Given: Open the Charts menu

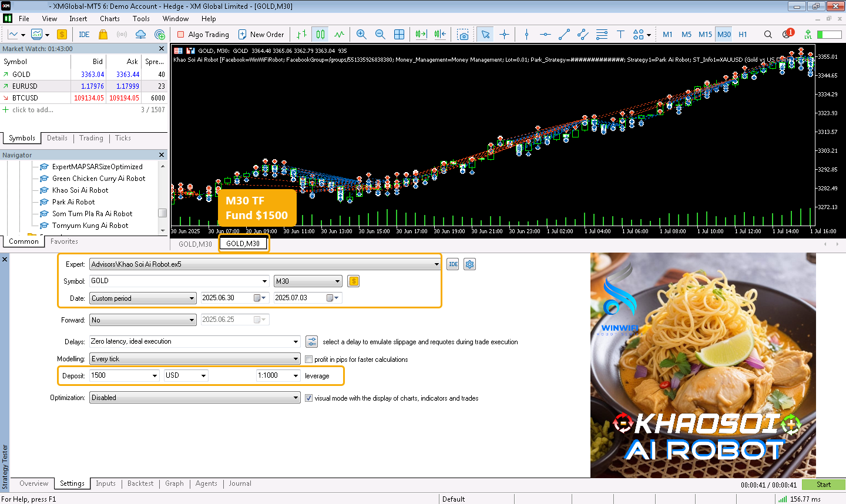Looking at the screenshot, I should coord(110,19).
